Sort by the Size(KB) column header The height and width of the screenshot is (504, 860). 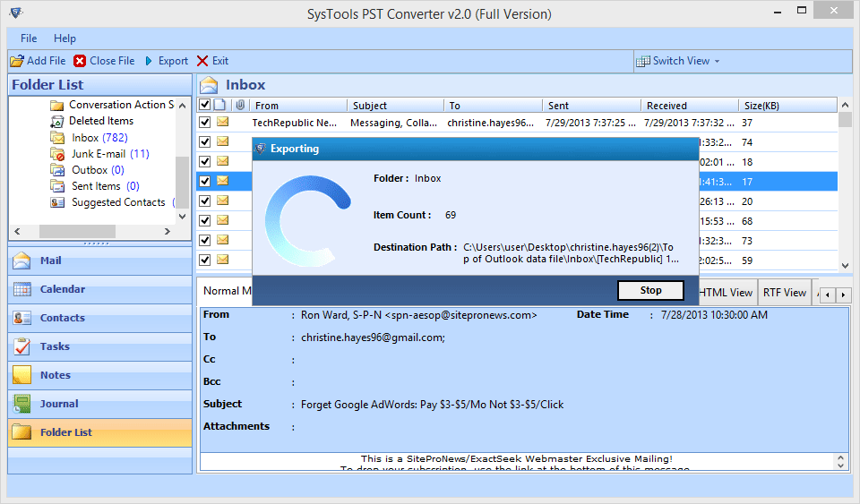(787, 105)
